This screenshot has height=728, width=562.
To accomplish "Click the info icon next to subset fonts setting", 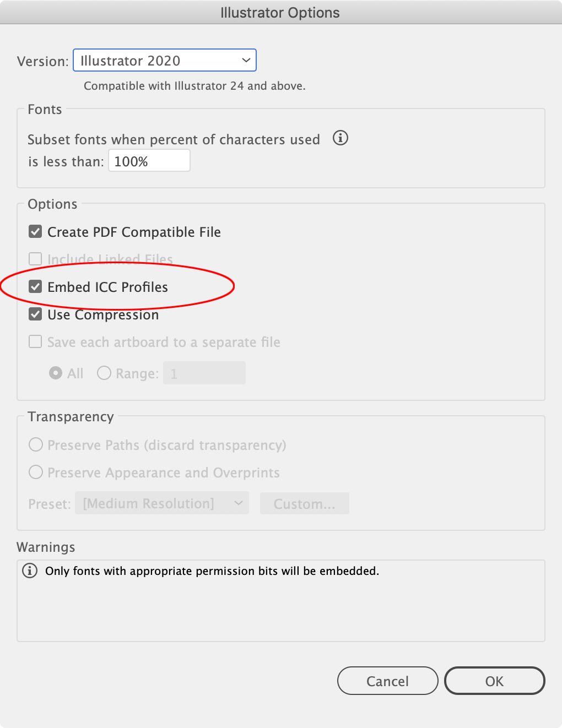I will point(341,138).
